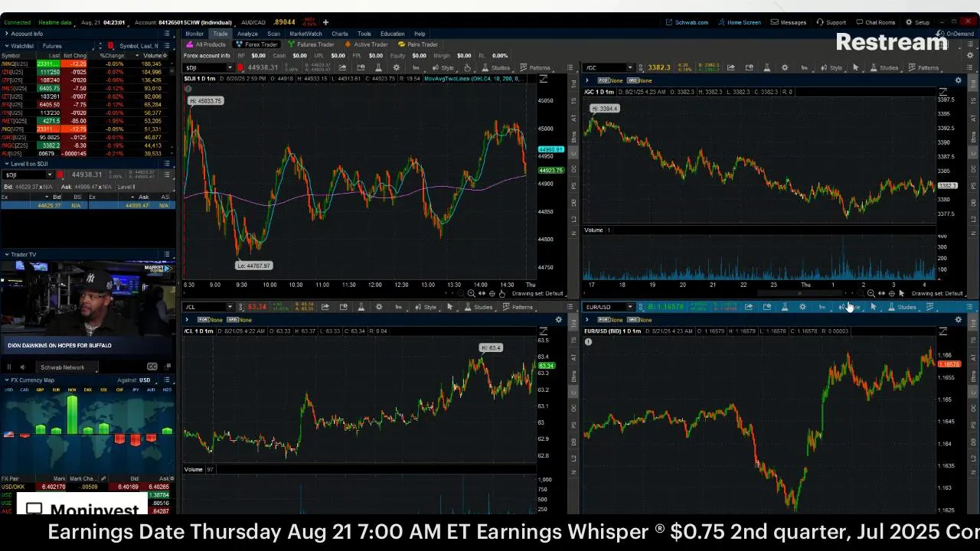Image resolution: width=980 pixels, height=551 pixels.
Task: Sort the watchlist by the Volume column
Action: [152, 55]
